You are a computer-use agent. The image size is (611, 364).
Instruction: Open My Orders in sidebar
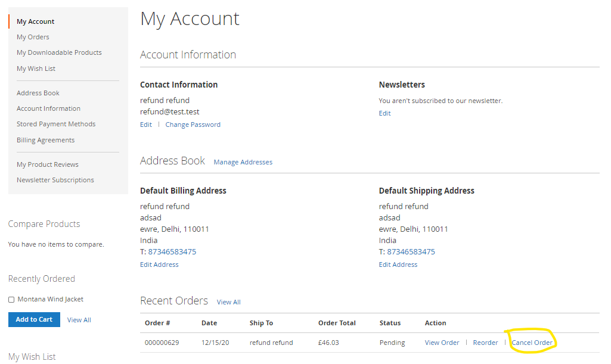coord(33,37)
